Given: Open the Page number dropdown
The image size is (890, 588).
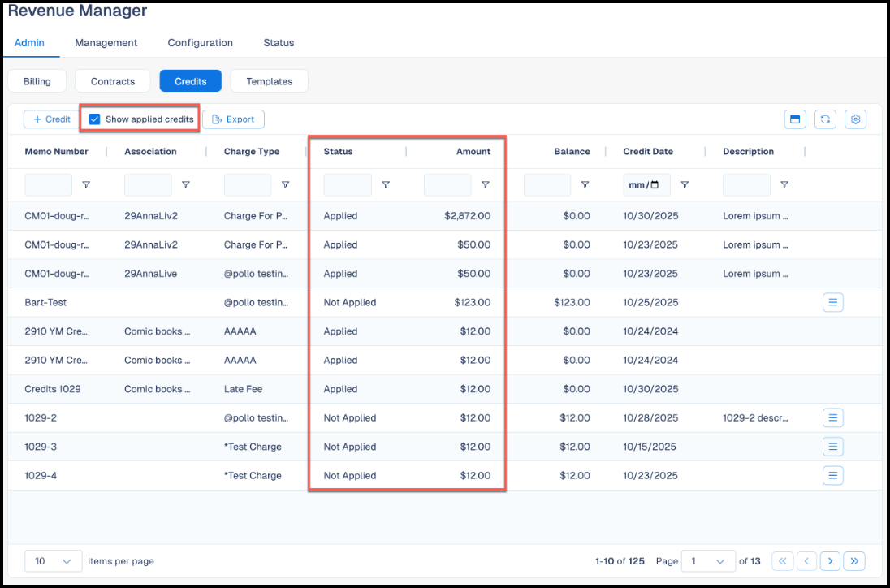Looking at the screenshot, I should point(708,560).
